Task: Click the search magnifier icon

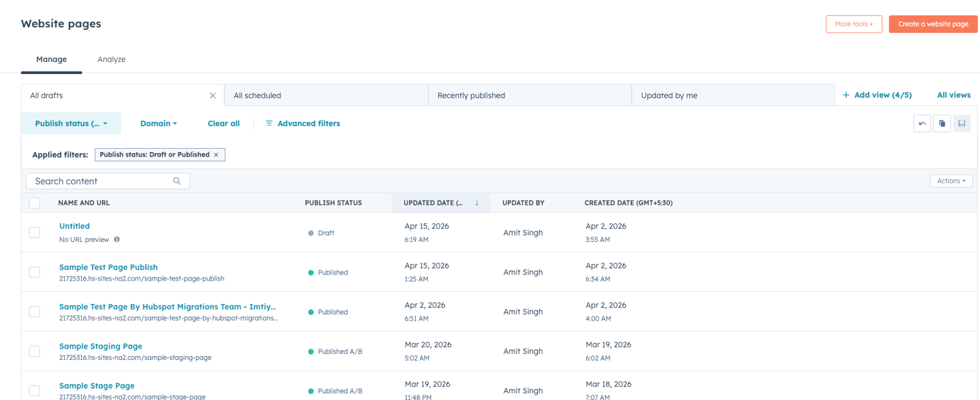Action: click(x=177, y=181)
